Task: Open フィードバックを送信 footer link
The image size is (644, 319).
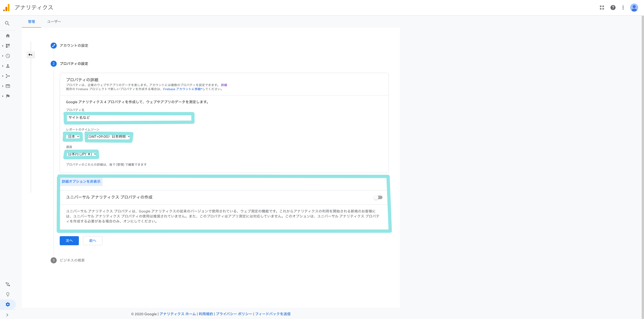Action: (x=273, y=314)
